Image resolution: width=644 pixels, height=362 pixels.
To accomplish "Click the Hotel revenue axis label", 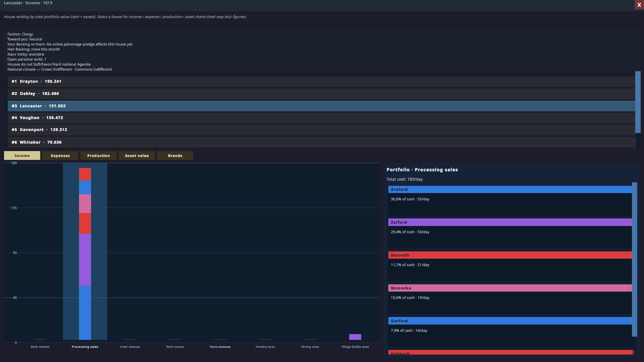I will click(130, 347).
